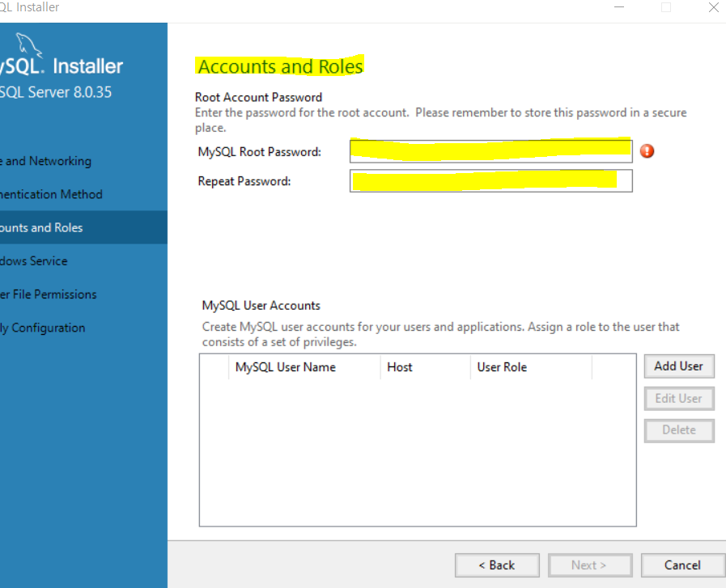The height and width of the screenshot is (588, 726).
Task: Click the MySQL User Name column header
Action: 304,367
